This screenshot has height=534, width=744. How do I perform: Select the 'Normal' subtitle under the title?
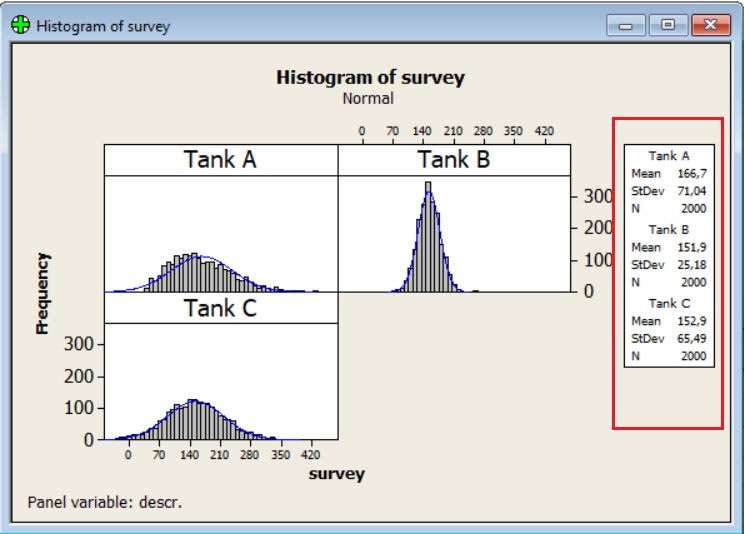tap(368, 98)
